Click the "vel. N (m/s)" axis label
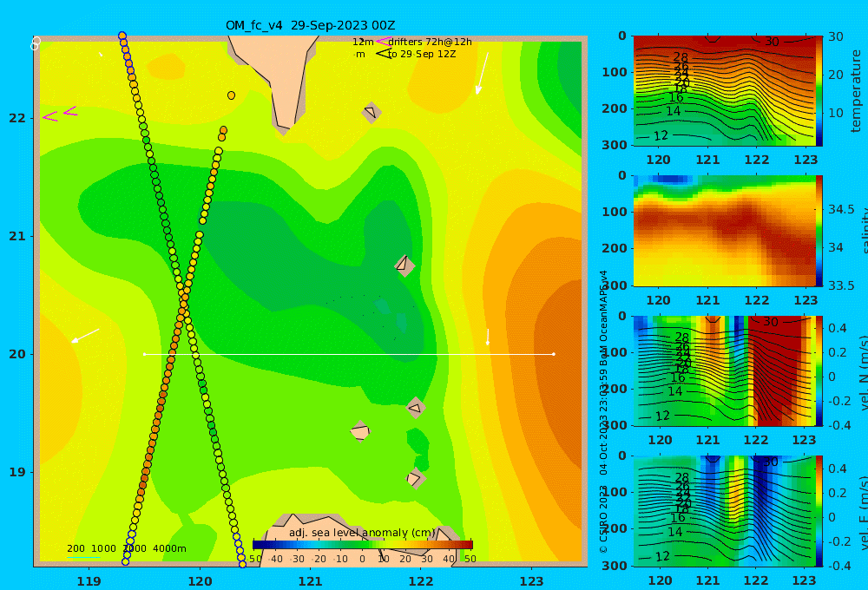The image size is (868, 590). click(864, 372)
